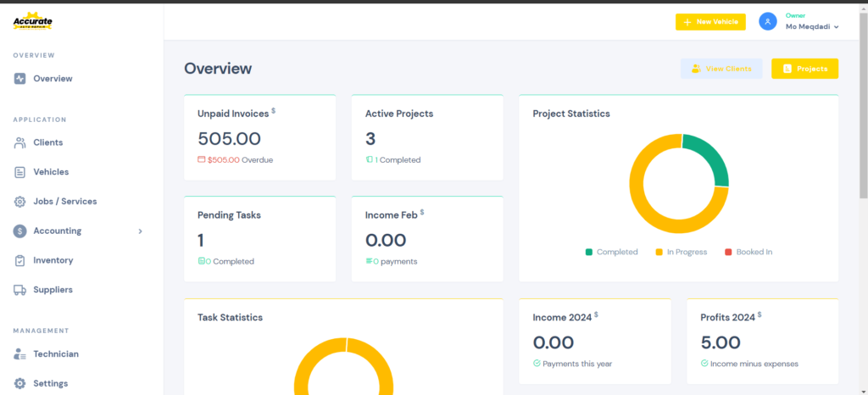Click the Income 2024 0.00 value
This screenshot has width=868, height=395.
click(554, 343)
